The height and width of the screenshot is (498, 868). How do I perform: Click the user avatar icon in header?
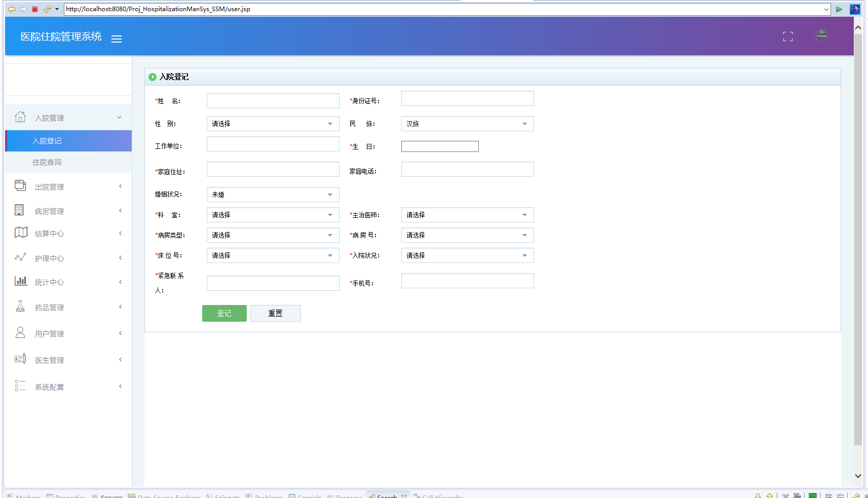[821, 36]
